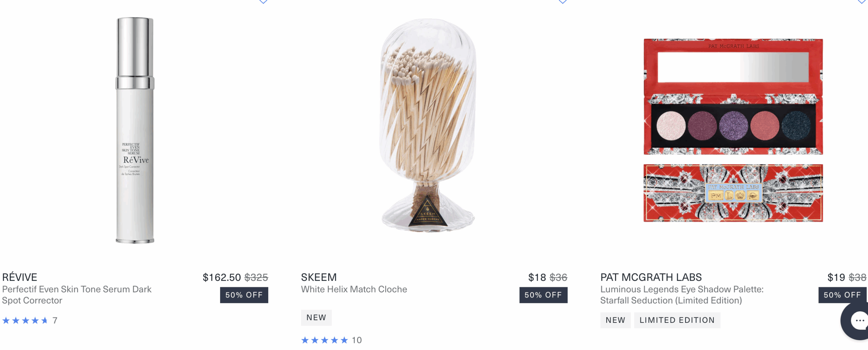Viewport: 868px width, 350px height.
Task: Click RÉVIVE brand name
Action: 20,277
